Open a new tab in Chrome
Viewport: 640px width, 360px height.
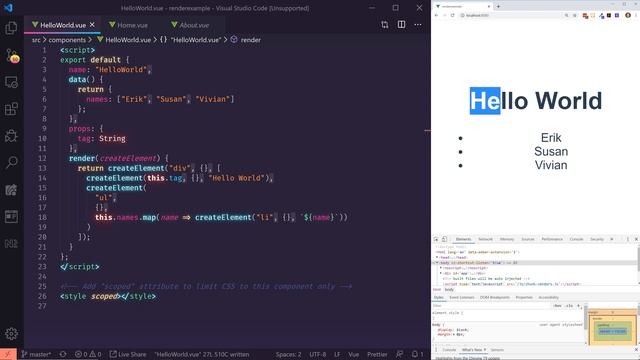498,6
